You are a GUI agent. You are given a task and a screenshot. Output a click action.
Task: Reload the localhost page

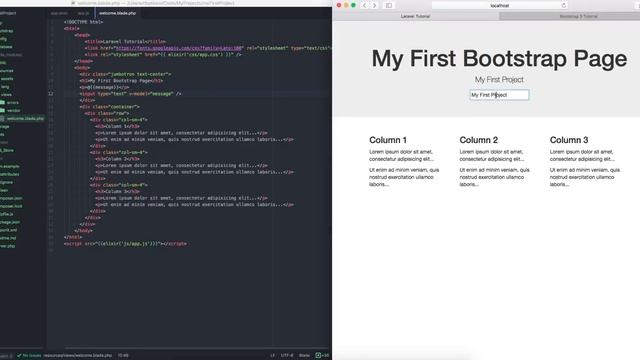(564, 6)
